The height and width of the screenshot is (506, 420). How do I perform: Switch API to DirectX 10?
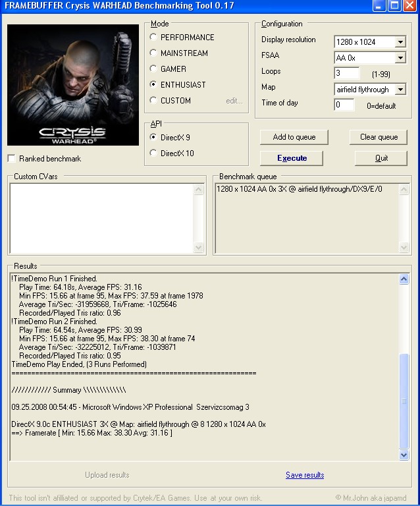point(154,154)
